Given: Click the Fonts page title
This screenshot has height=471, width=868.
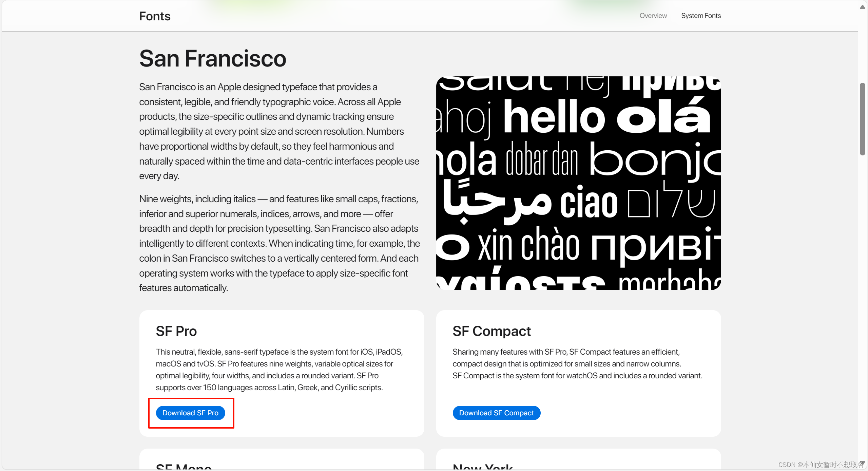Looking at the screenshot, I should tap(155, 16).
